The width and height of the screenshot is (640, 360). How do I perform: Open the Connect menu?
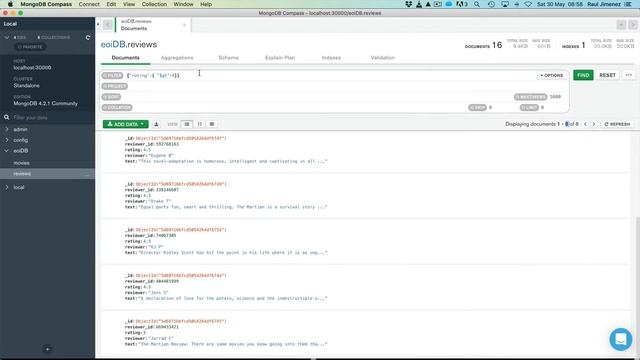[x=89, y=4]
